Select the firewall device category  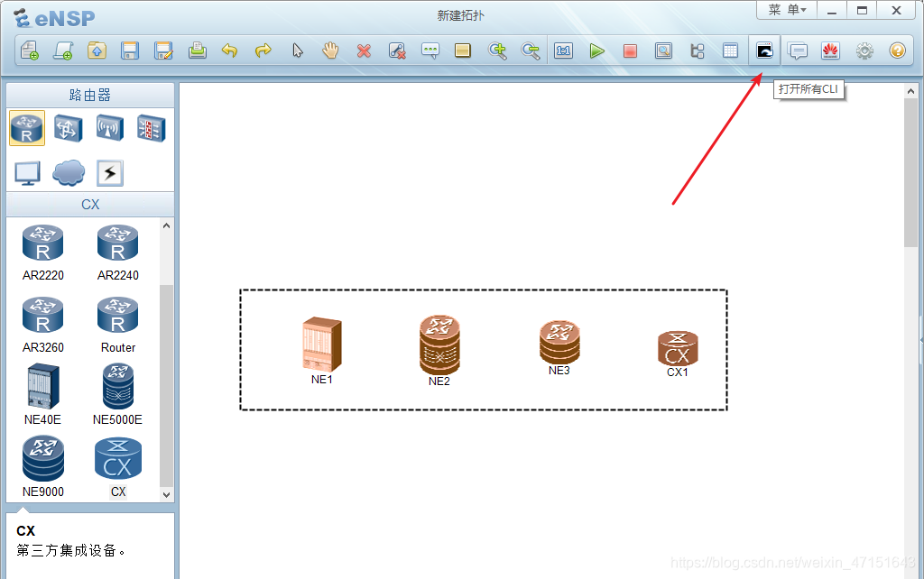(x=152, y=128)
